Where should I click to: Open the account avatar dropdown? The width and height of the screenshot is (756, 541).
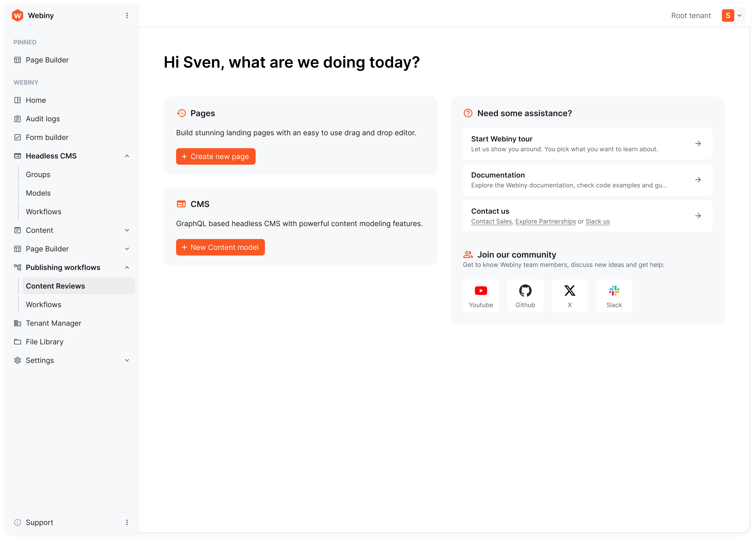tap(732, 15)
